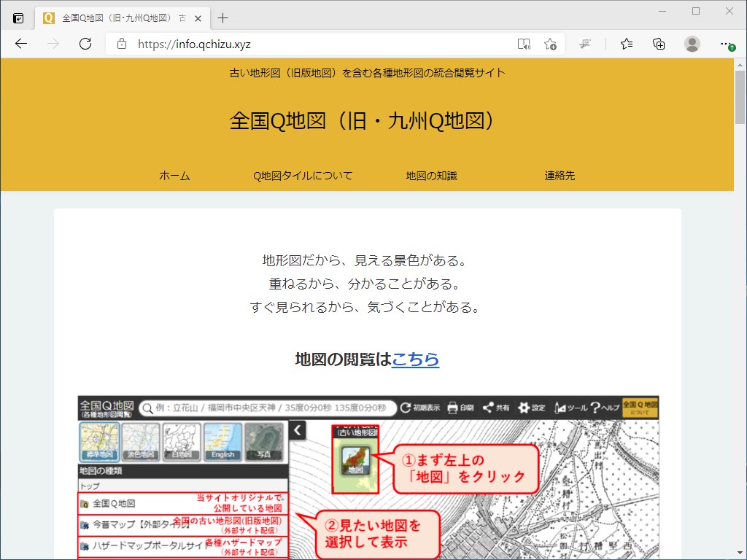
Task: Open the Edge browser ... settings menu
Action: [x=727, y=44]
